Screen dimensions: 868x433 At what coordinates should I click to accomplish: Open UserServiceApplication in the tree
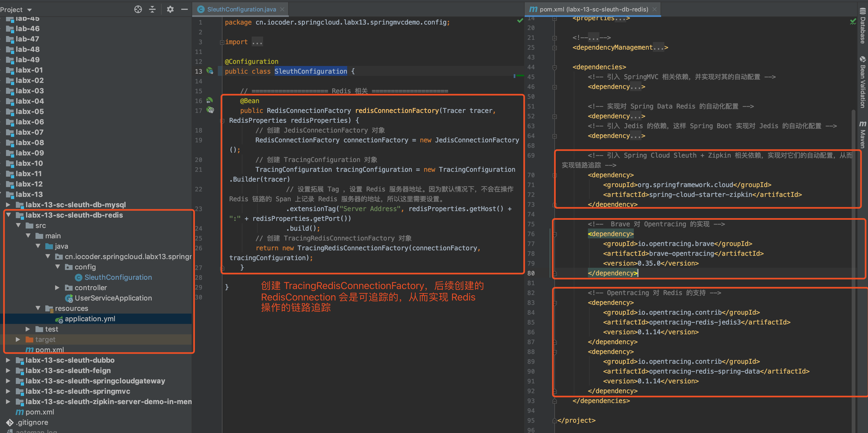pos(113,298)
